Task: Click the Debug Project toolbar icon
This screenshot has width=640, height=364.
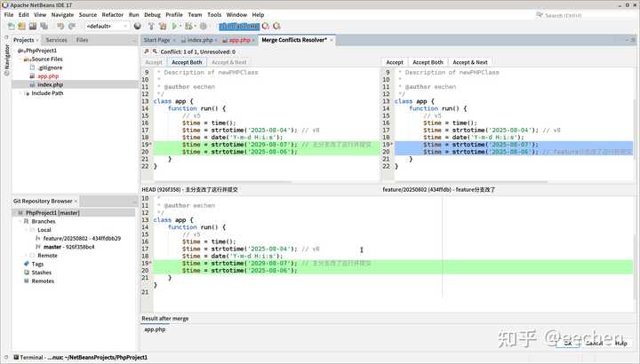Action: coord(188,26)
